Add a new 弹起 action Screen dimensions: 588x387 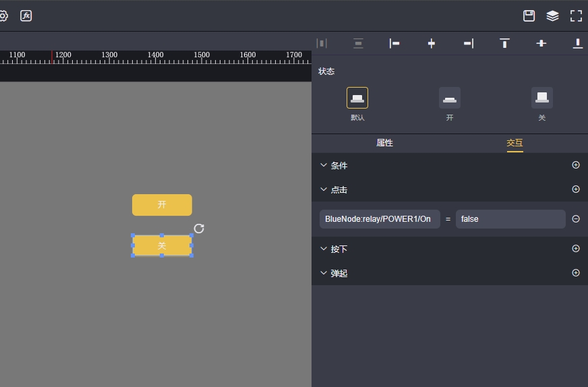tap(576, 273)
